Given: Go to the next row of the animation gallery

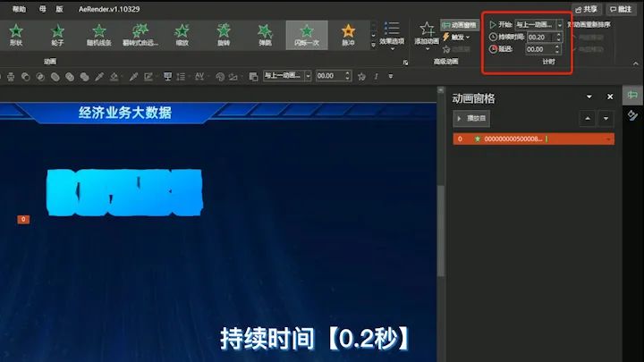Looking at the screenshot, I should pyautogui.click(x=373, y=35).
